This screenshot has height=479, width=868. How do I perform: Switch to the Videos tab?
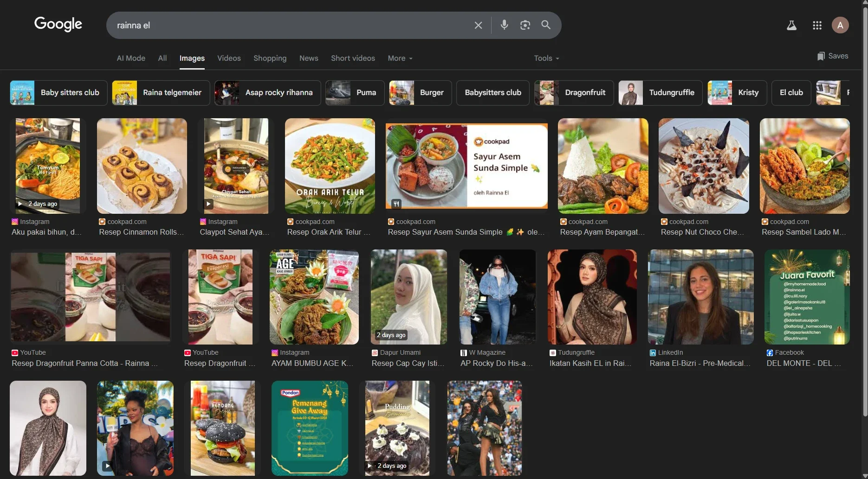tap(229, 58)
